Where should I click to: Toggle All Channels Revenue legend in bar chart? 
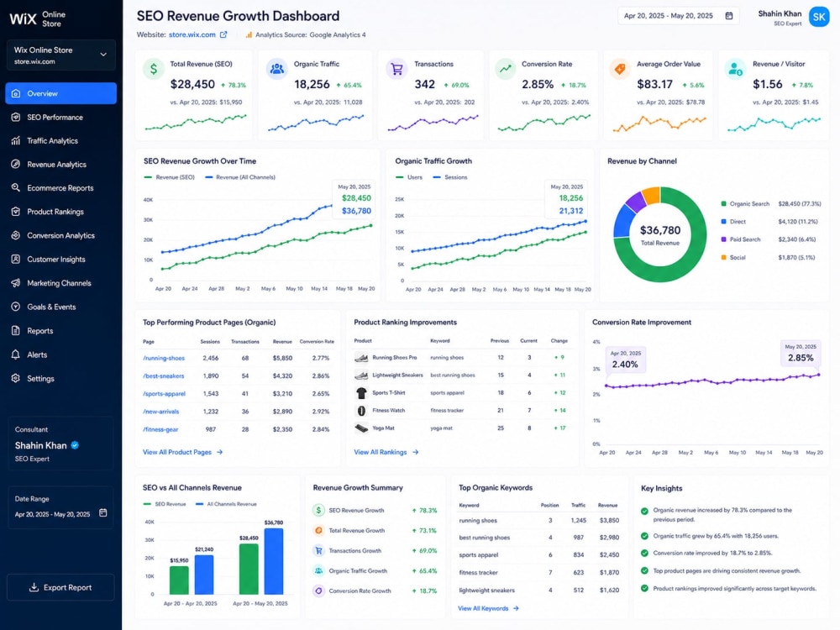[x=226, y=504]
